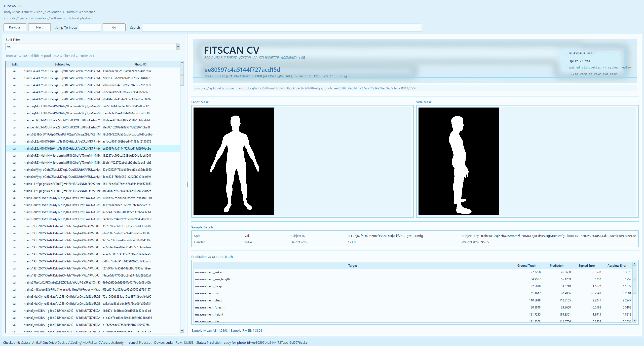Select row with photo fe422f124ddec8e6833f32af5708a0f2
Viewport: 644px width, 346px height.
pyautogui.click(x=93, y=106)
